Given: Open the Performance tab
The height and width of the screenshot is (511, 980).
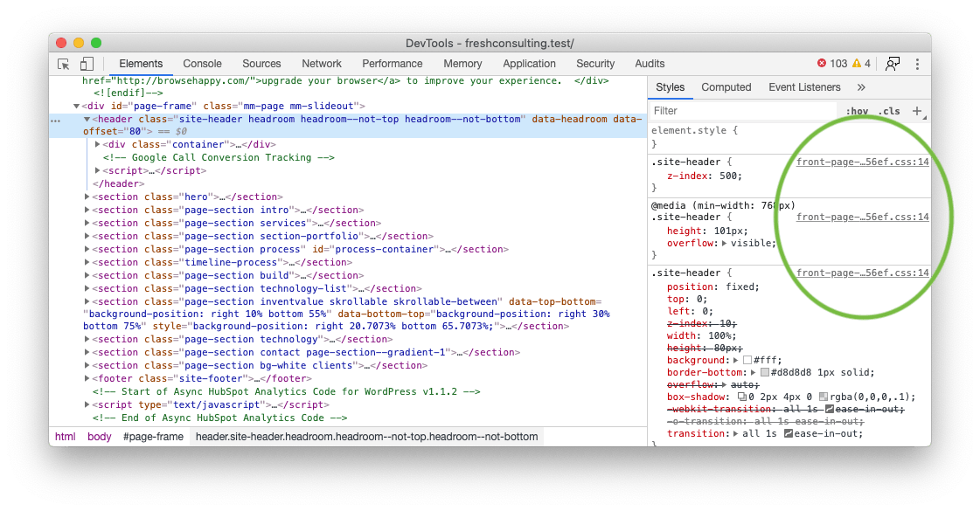Looking at the screenshot, I should click(392, 64).
